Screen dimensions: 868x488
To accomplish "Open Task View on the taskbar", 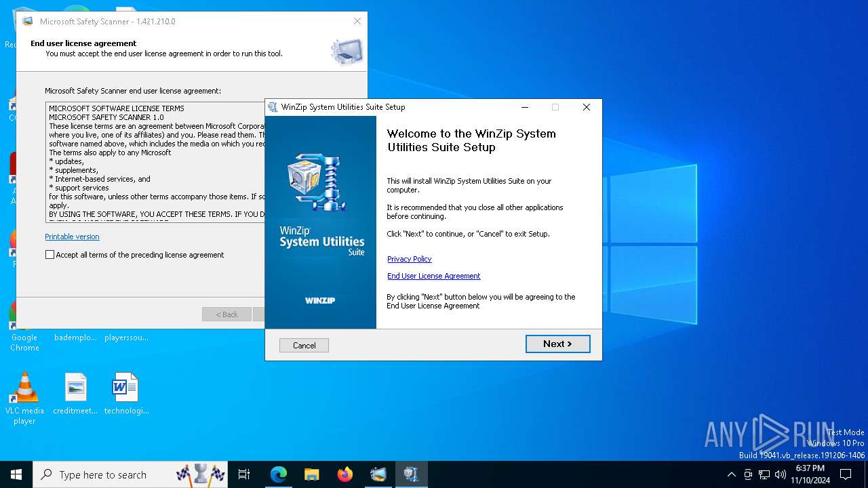I will [x=244, y=474].
